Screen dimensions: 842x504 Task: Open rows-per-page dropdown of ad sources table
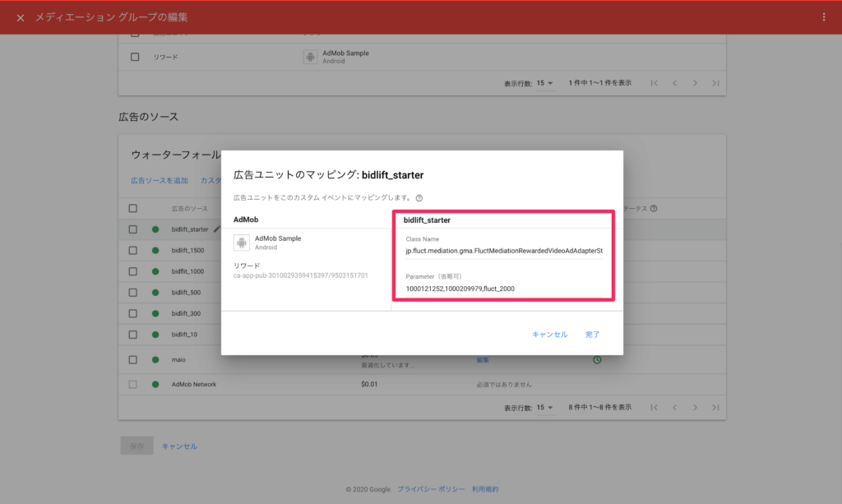[x=544, y=407]
